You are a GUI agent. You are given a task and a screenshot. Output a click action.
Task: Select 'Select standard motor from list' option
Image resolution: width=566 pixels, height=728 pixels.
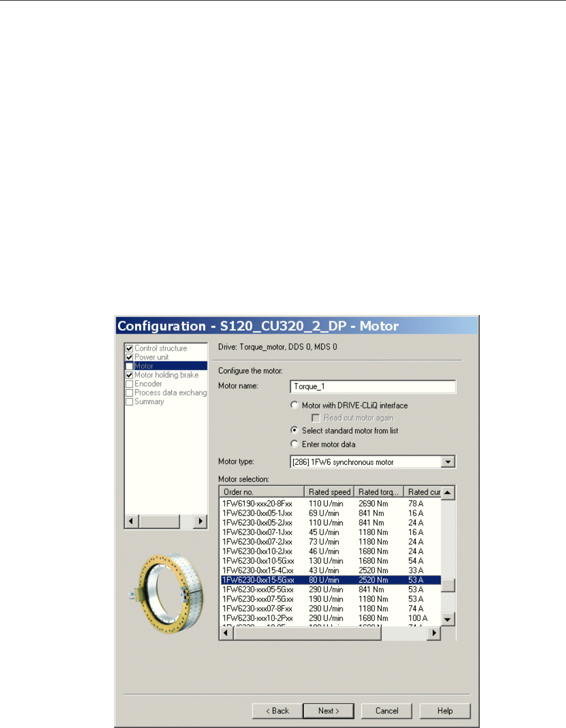tap(294, 431)
